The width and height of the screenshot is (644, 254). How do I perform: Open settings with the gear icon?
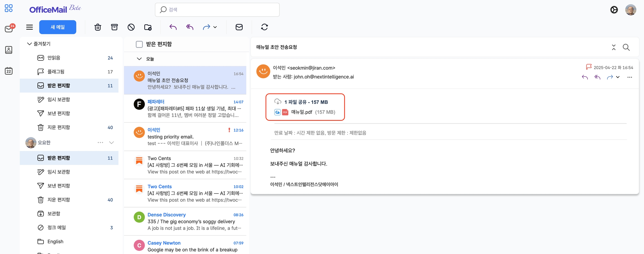[x=614, y=10]
